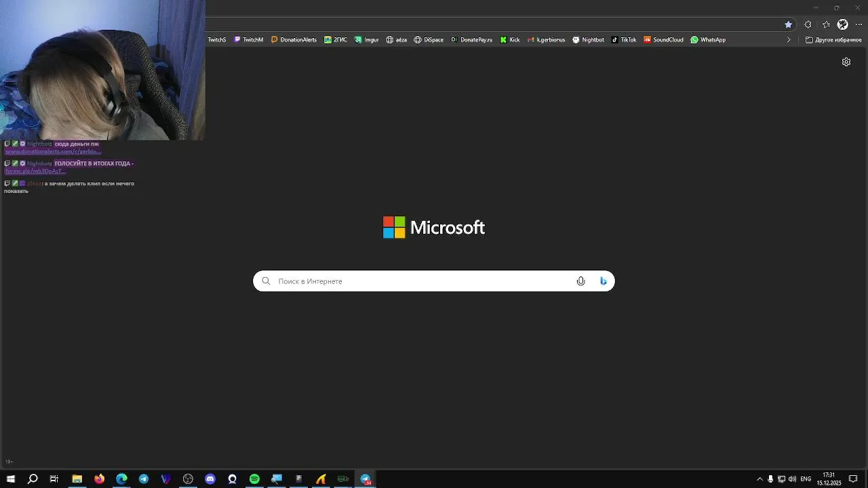Open the browser profile avatar
The image size is (868, 488).
[x=842, y=24]
